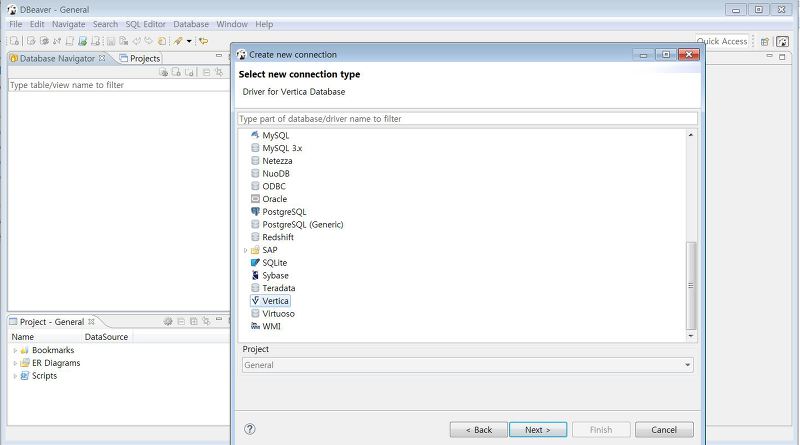
Task: Click the green SQL script icon in the main toolbar
Action: point(83,41)
